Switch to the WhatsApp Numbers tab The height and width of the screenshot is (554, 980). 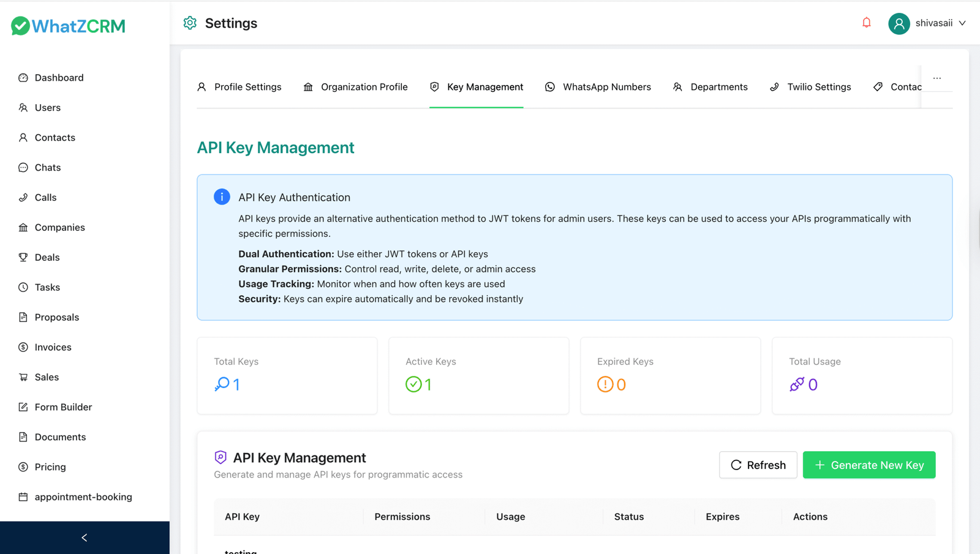(597, 87)
